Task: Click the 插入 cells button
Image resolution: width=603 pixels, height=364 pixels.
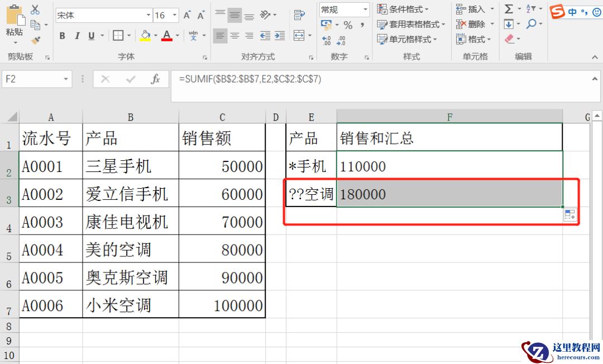Action: click(471, 9)
